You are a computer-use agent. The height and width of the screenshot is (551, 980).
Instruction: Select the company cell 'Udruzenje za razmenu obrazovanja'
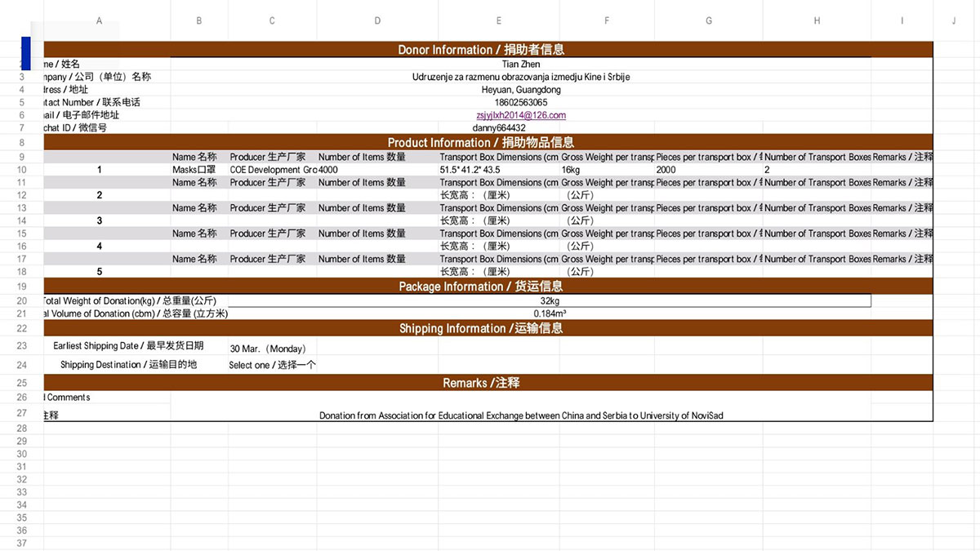coord(521,77)
